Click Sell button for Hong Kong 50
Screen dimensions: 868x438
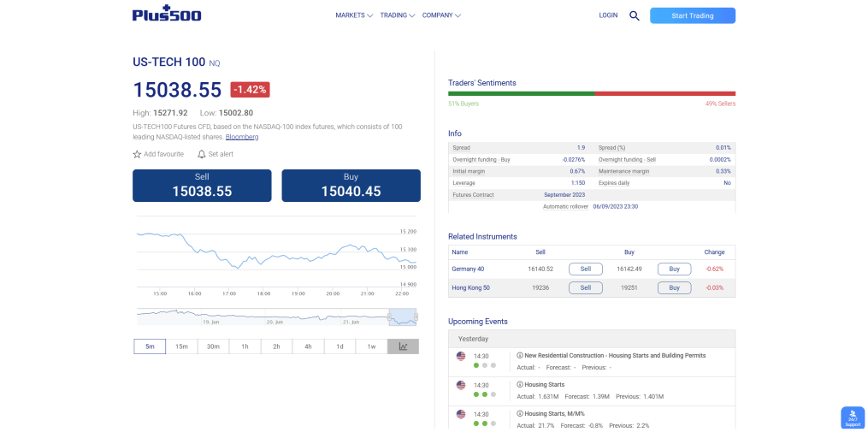coord(586,288)
